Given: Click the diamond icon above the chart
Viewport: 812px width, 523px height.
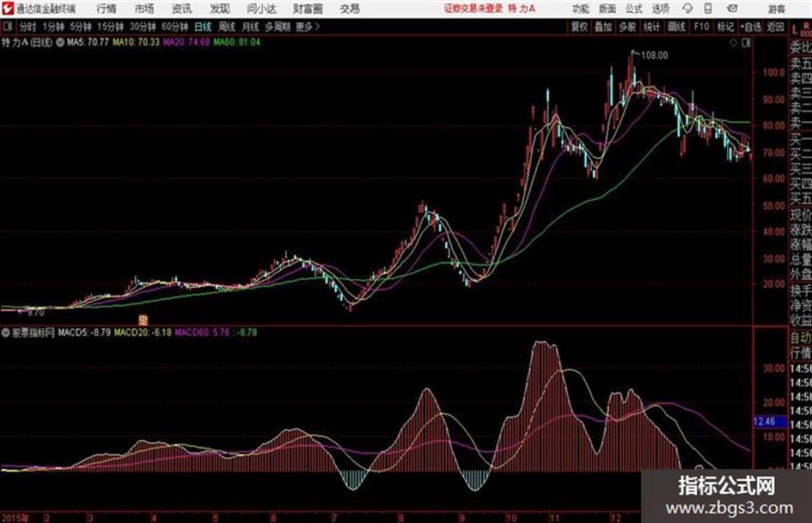Looking at the screenshot, I should tap(733, 43).
